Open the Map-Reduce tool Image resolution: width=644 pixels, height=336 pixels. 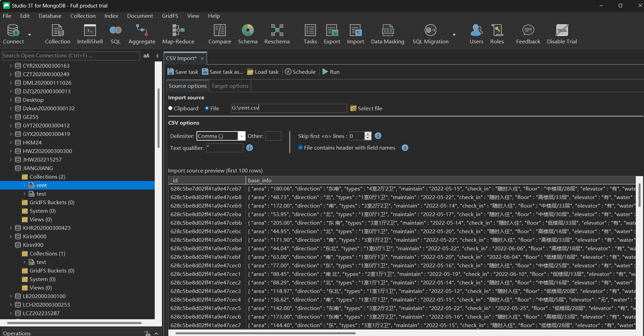tap(178, 34)
